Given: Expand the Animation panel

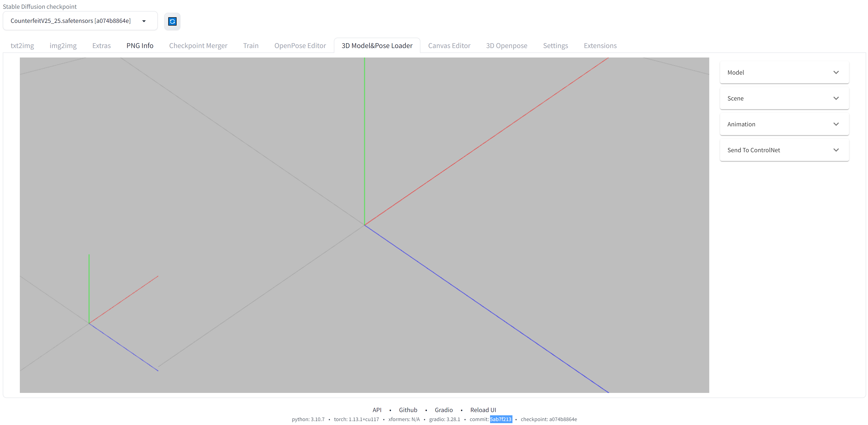Looking at the screenshot, I should (x=784, y=124).
